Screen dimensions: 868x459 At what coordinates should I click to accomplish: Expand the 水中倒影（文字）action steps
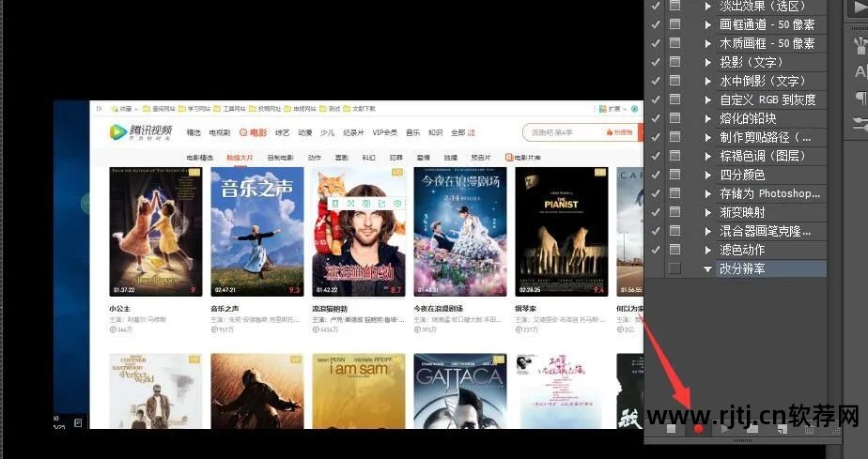707,81
